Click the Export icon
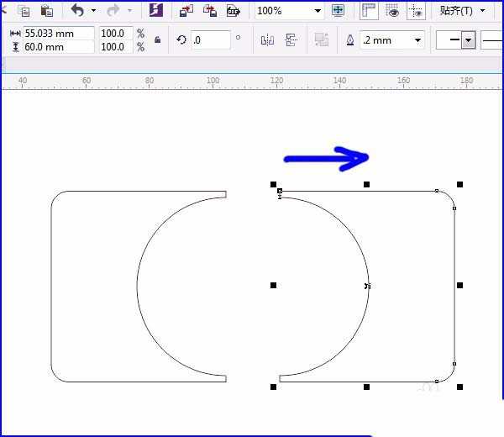Image resolution: width=504 pixels, height=437 pixels. (210, 11)
